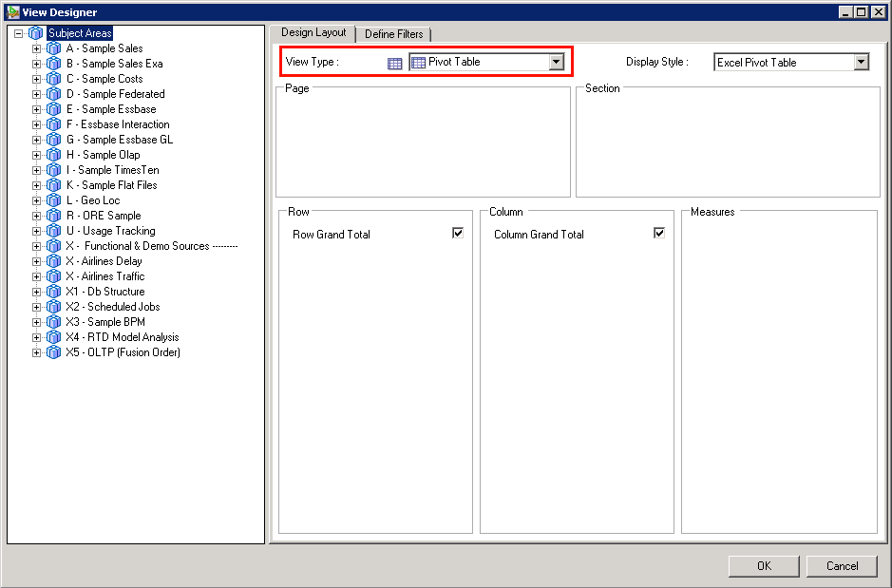Click the cube icon of X - Airlines Delay

[53, 261]
